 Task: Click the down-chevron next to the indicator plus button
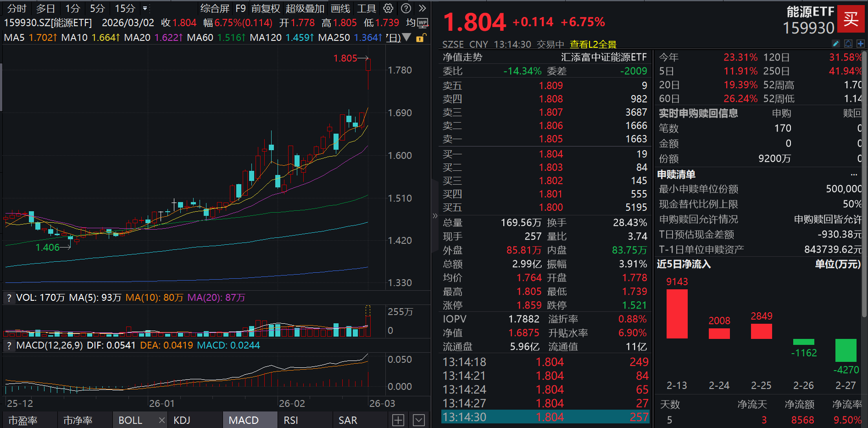(418, 419)
